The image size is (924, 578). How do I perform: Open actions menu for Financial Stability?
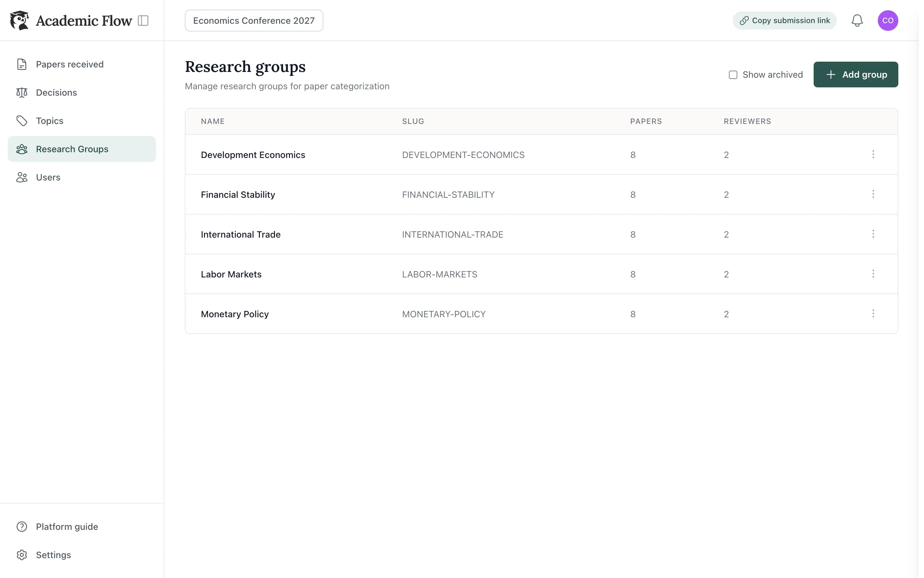tap(873, 194)
